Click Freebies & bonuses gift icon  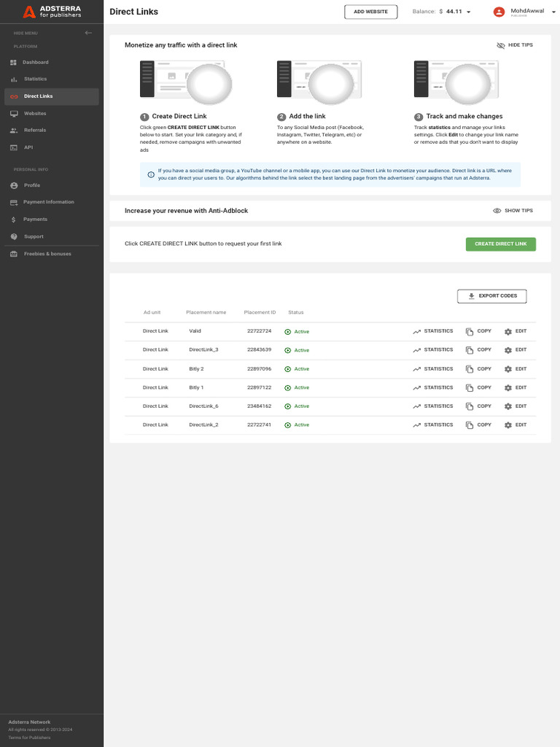coord(14,254)
